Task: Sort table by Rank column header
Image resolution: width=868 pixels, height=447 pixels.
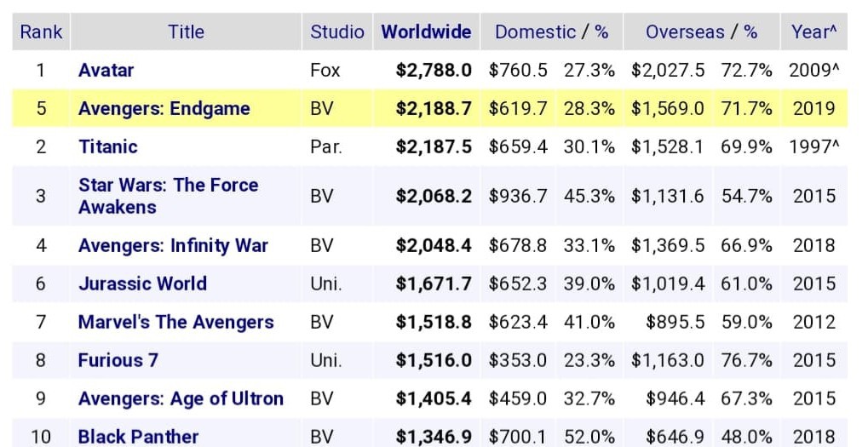Action: (x=41, y=32)
